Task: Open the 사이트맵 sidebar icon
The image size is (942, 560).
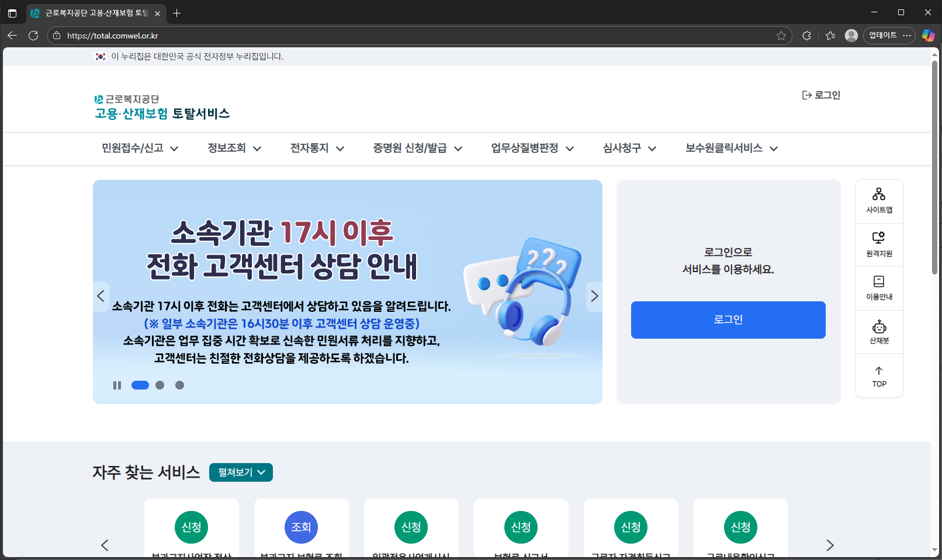Action: coord(879,200)
